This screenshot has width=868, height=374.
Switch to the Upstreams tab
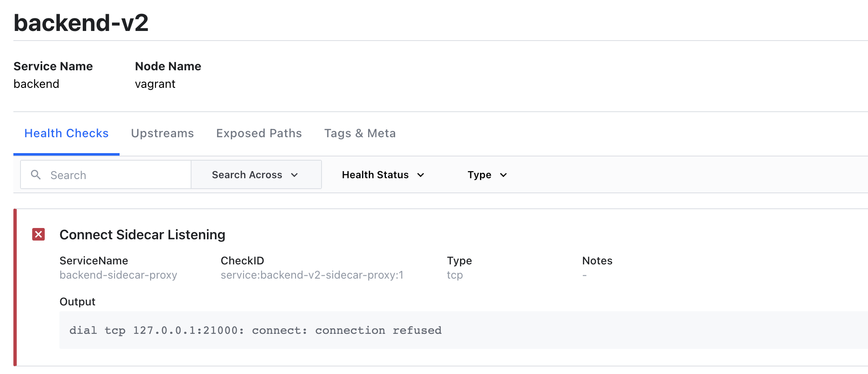[x=162, y=133]
